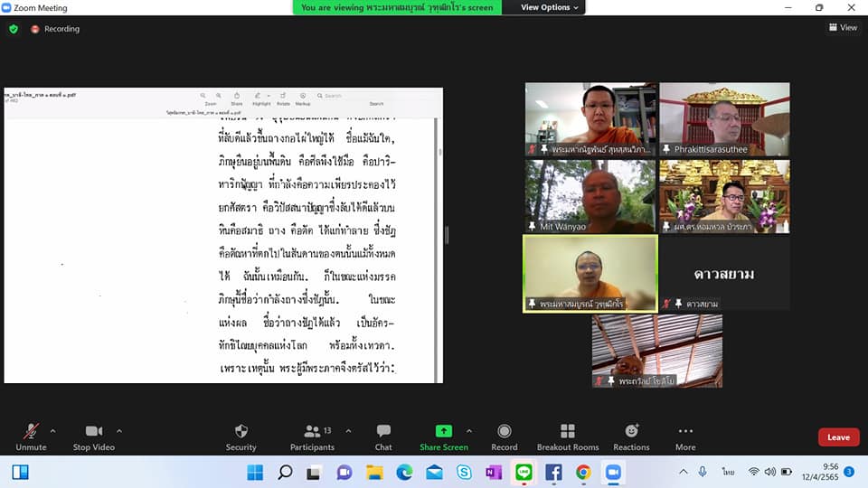This screenshot has height=488, width=868.
Task: Open the Reactions menu
Action: point(631,437)
